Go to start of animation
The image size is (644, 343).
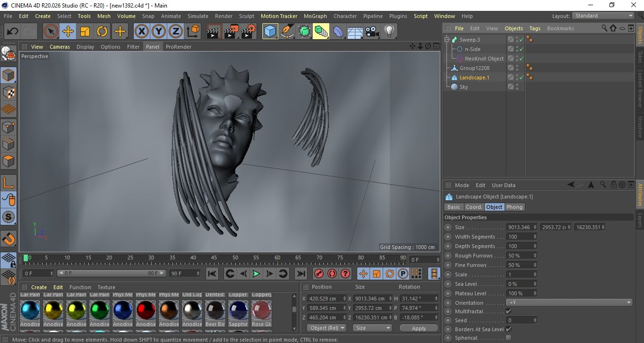(212, 274)
